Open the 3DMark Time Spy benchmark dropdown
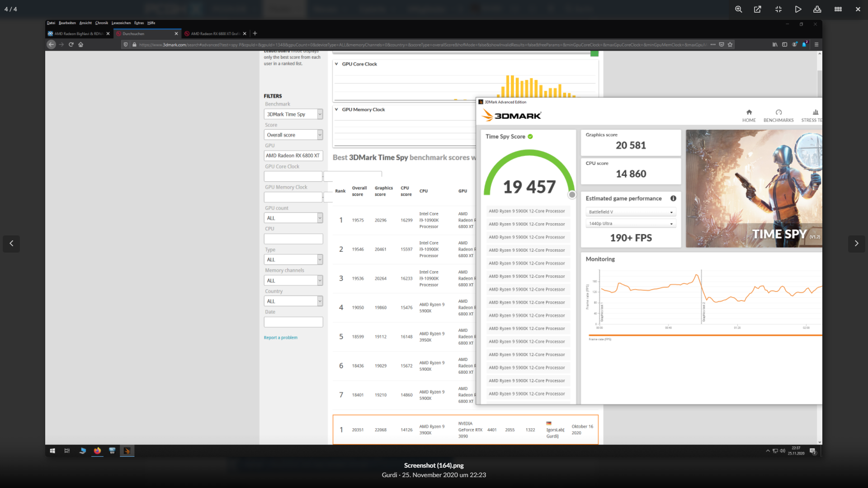This screenshot has height=488, width=868. pos(293,114)
